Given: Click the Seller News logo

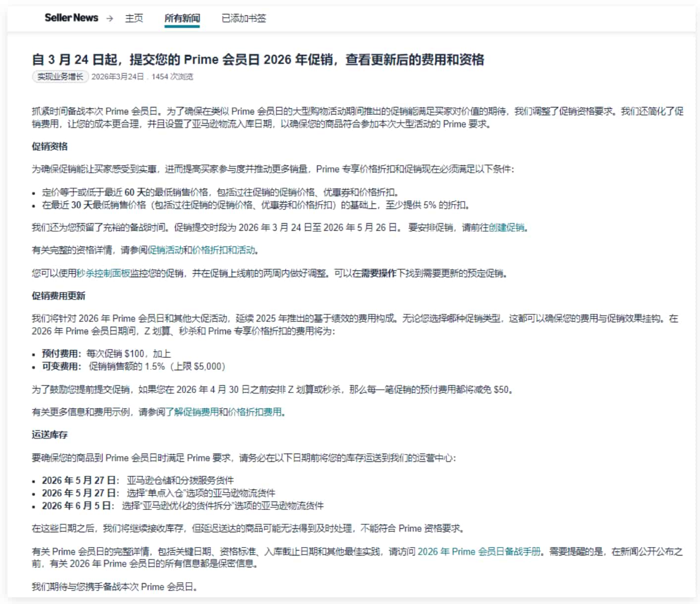Looking at the screenshot, I should (x=71, y=17).
